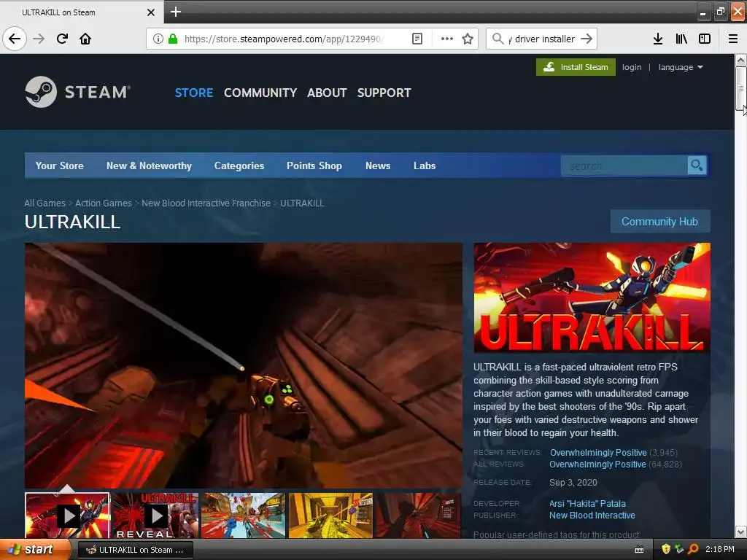Show site information icon in address bar
Screen dimensions: 747x560
[x=158, y=39]
